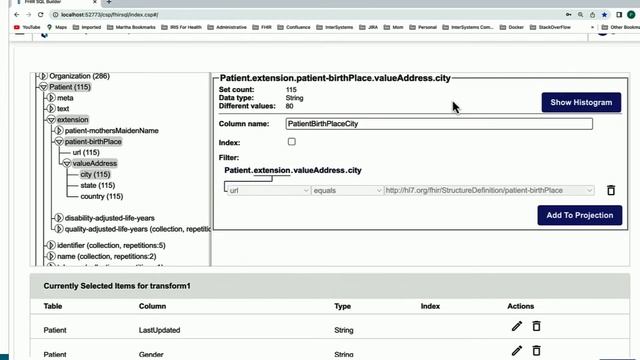Open the password key icon in address bar
Image resolution: width=640 pixels, height=360 pixels.
point(569,15)
